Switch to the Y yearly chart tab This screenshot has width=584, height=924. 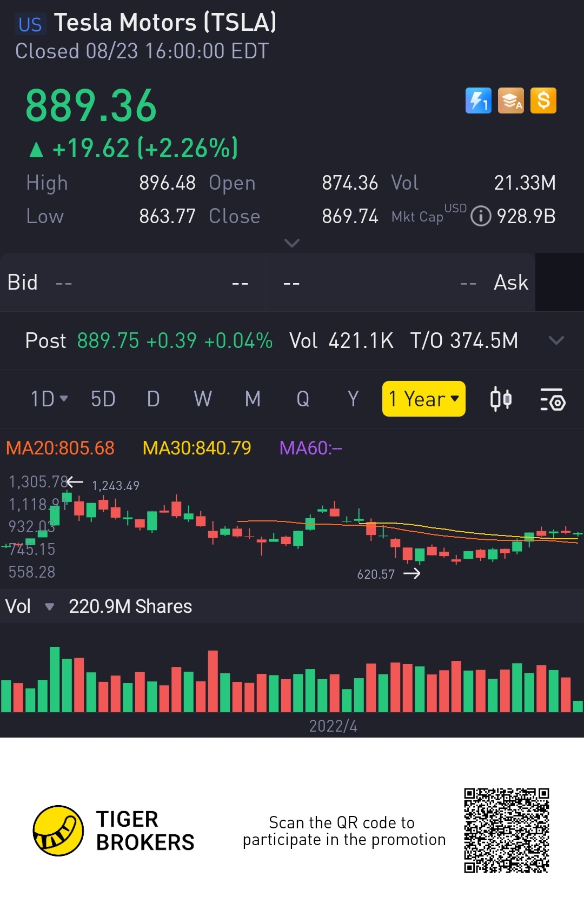coord(353,399)
